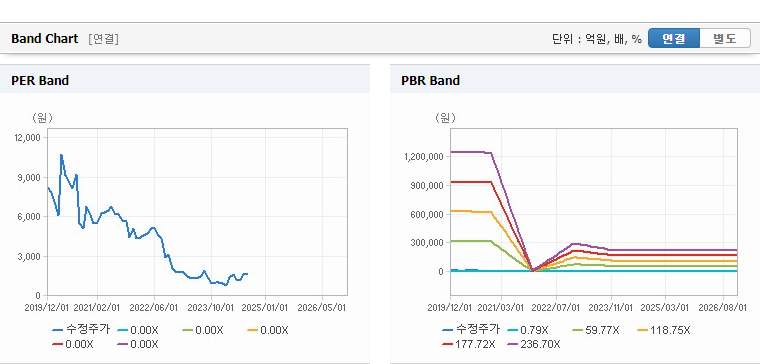This screenshot has width=760, height=364.
Task: Toggle the 59.77X legend entry
Action: point(596,330)
